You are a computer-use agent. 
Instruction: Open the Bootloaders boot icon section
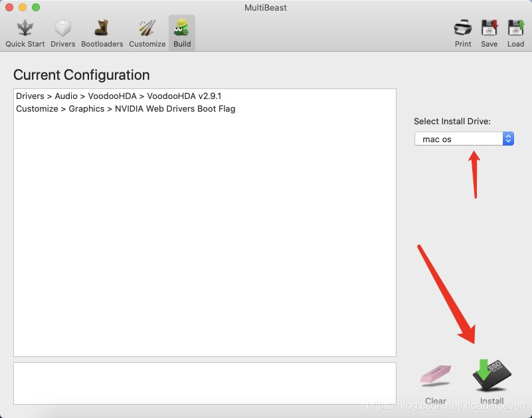click(x=102, y=33)
